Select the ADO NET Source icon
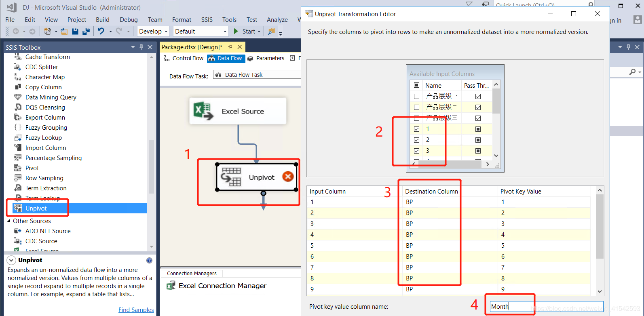Viewport: 644px width, 316px height. tap(18, 231)
